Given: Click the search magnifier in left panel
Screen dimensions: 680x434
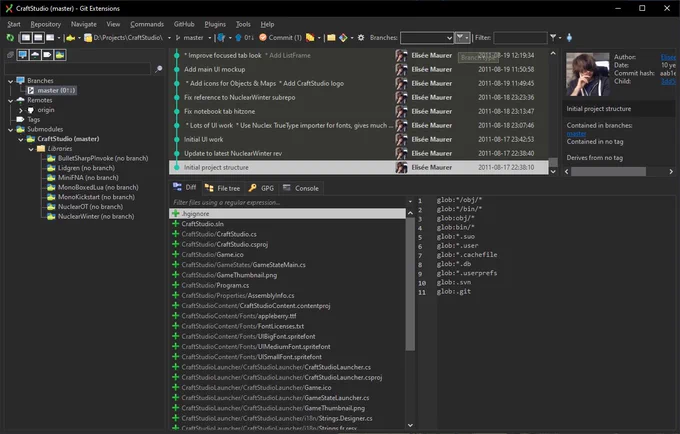Looking at the screenshot, I should coord(159,69).
